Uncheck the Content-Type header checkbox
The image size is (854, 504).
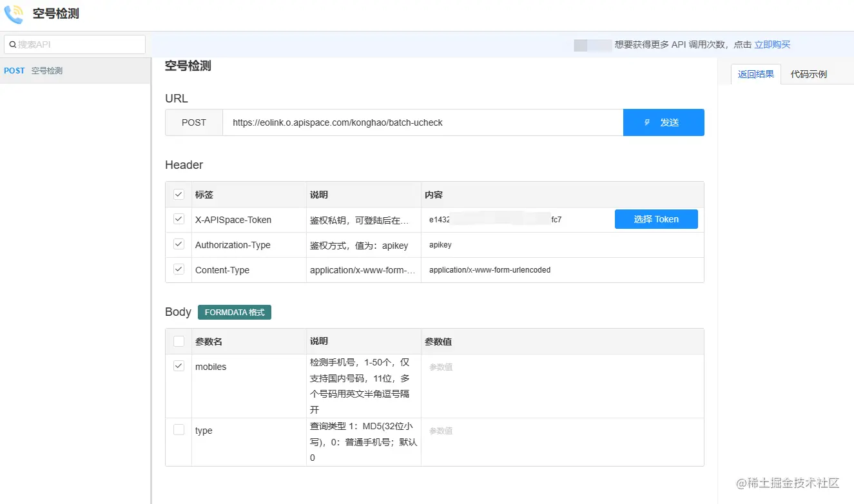pyautogui.click(x=179, y=269)
